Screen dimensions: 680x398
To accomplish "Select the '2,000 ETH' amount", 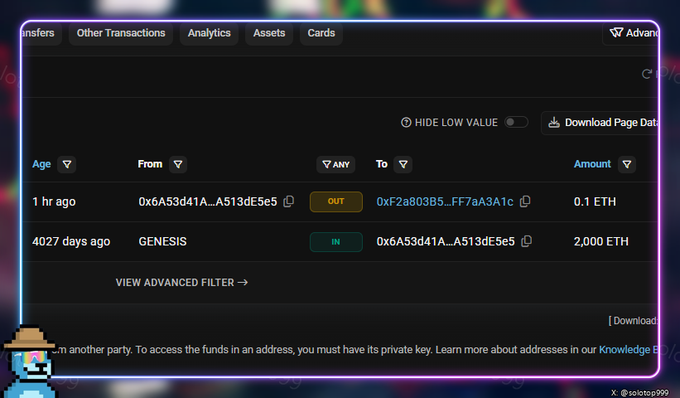I will [x=601, y=241].
